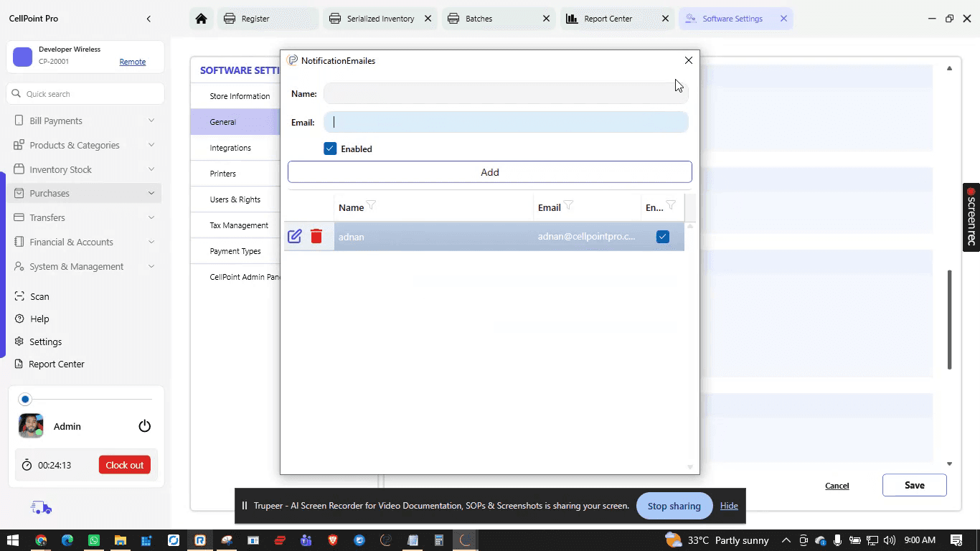980x551 pixels.
Task: Click Stop sharing button
Action: (674, 506)
